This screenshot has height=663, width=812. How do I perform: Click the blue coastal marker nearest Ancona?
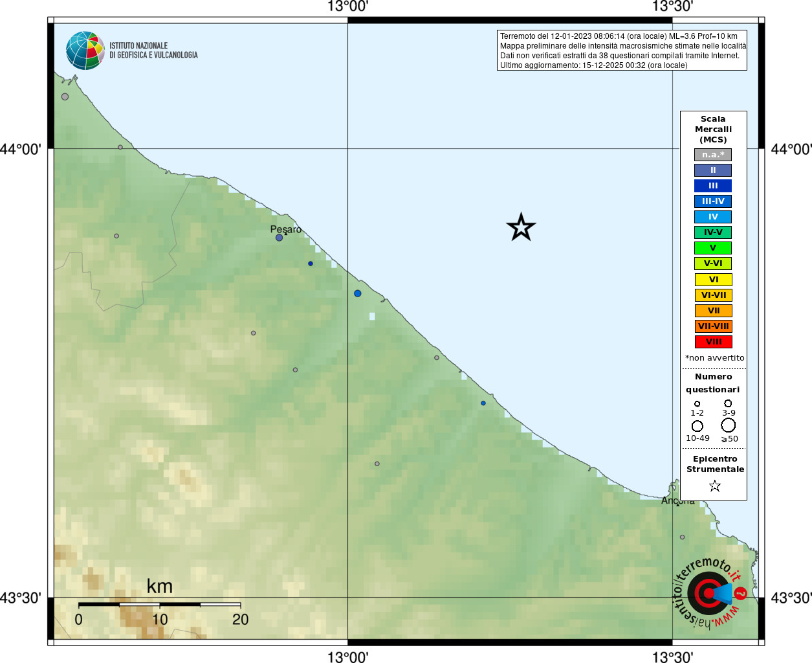click(483, 403)
